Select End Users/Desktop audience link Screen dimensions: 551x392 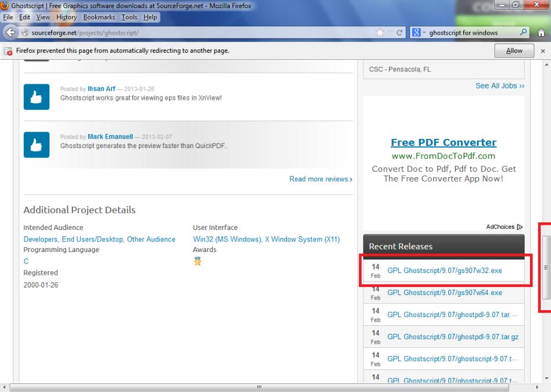pyautogui.click(x=93, y=239)
